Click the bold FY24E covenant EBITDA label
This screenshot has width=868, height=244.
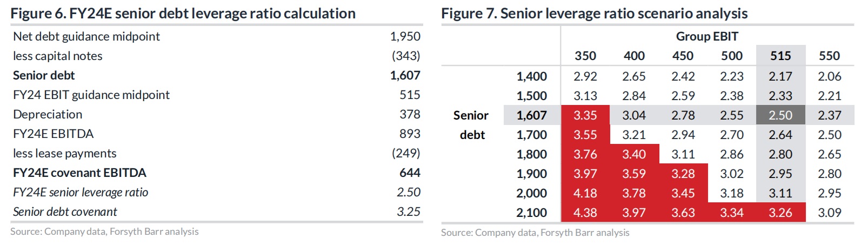[79, 173]
